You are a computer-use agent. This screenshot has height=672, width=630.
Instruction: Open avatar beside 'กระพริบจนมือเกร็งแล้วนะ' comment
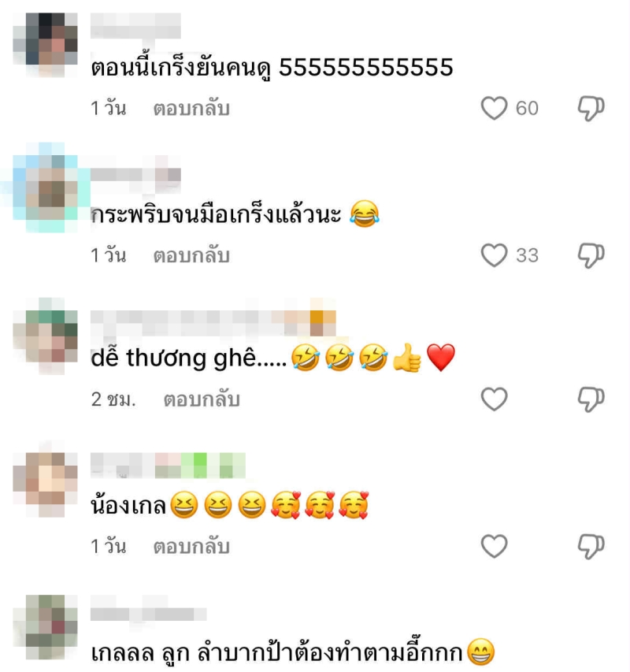[x=46, y=187]
